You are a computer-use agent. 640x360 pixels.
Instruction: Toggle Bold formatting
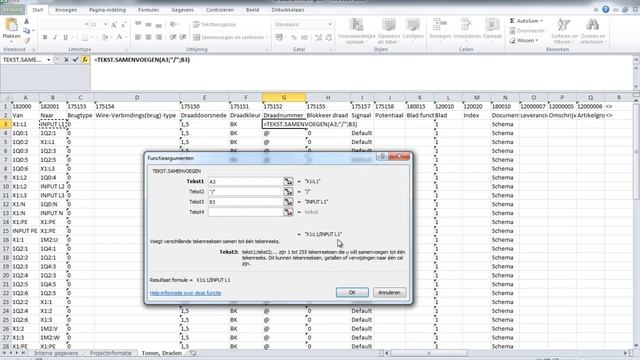[x=45, y=37]
